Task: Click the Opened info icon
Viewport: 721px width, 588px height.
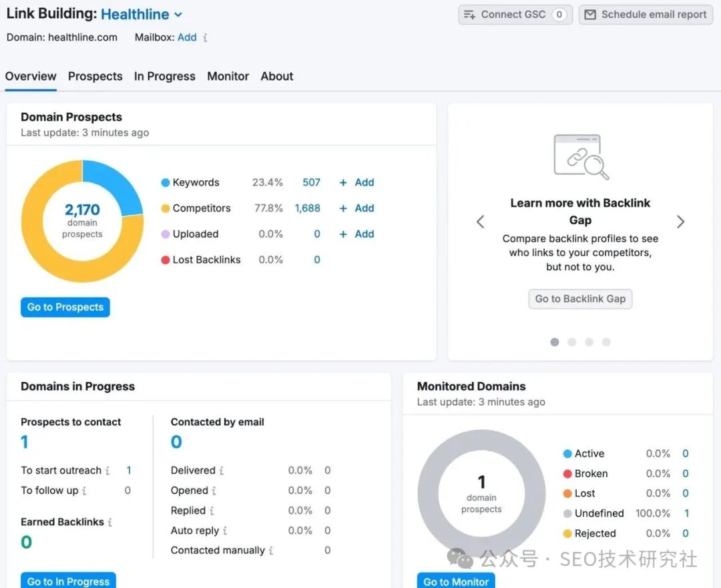Action: [x=214, y=491]
